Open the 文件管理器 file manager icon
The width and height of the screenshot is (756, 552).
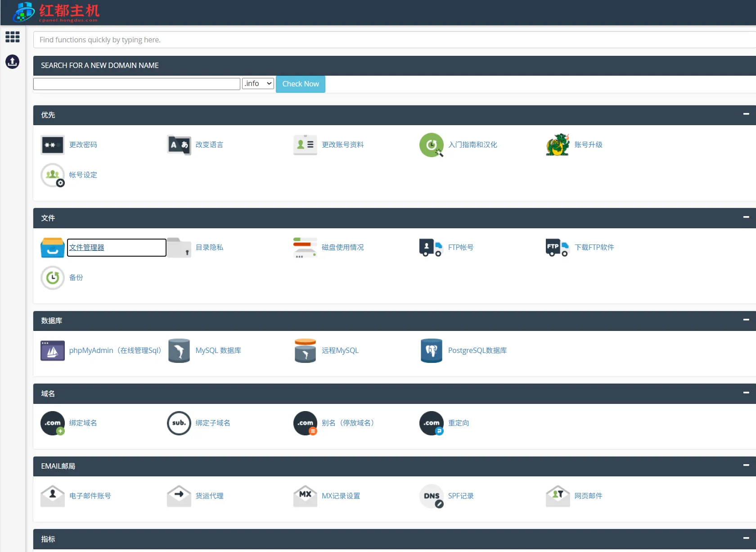pos(52,248)
